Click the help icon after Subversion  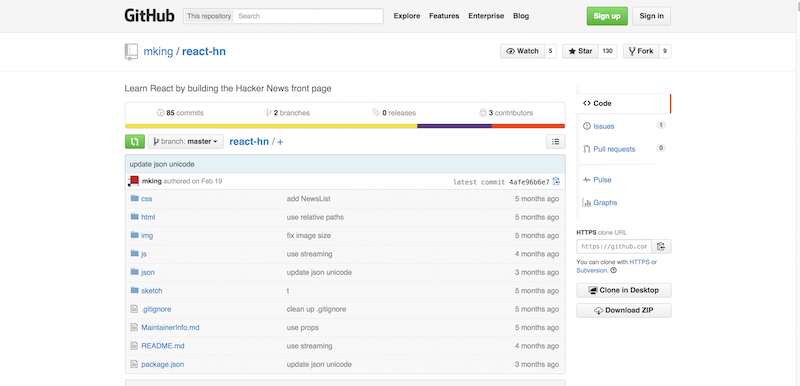tap(613, 271)
